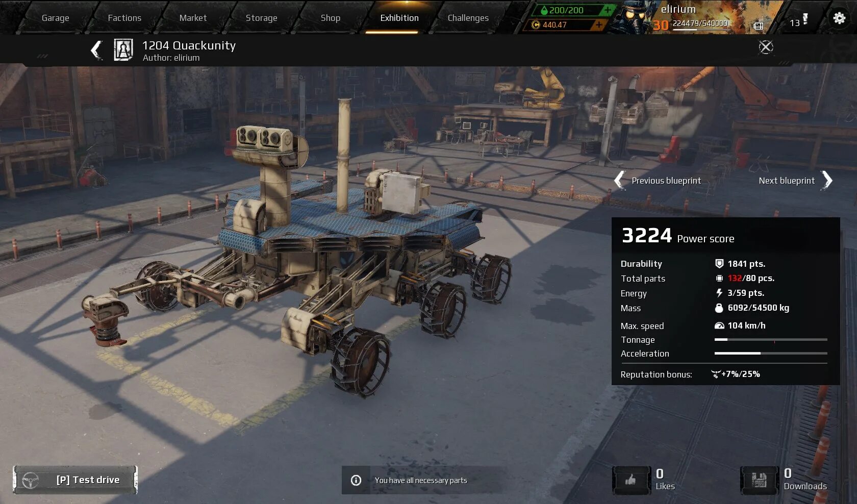Close the blueprint view with the X icon
This screenshot has width=857, height=504.
pyautogui.click(x=766, y=47)
